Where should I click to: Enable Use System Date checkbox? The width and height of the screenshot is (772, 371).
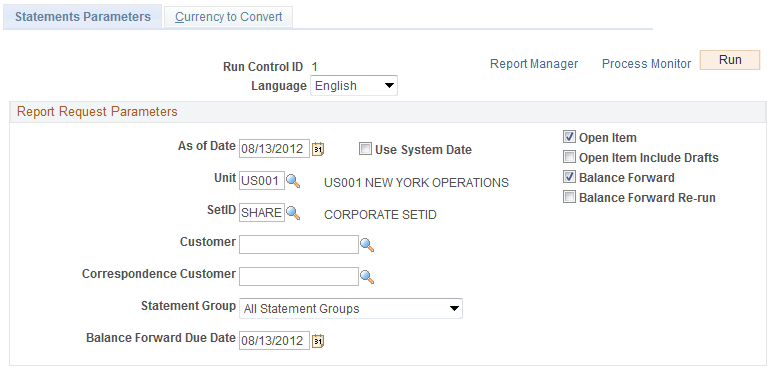pos(365,149)
